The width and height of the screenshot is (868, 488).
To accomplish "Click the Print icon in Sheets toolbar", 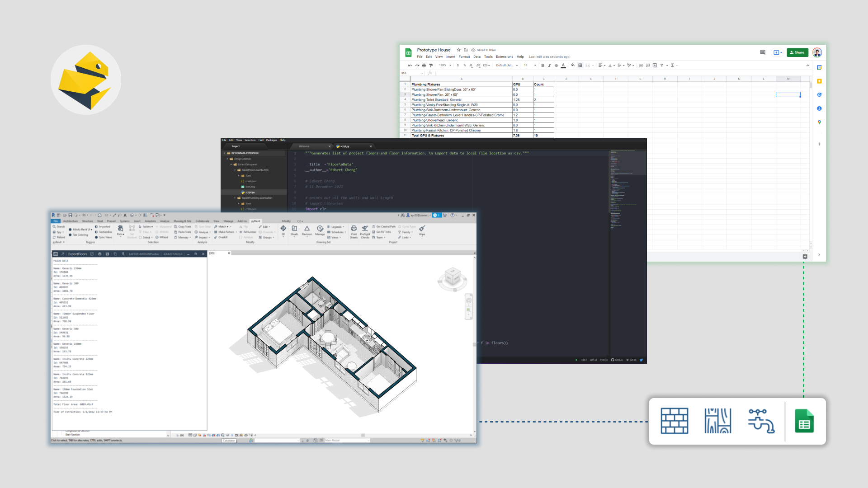I will point(424,66).
